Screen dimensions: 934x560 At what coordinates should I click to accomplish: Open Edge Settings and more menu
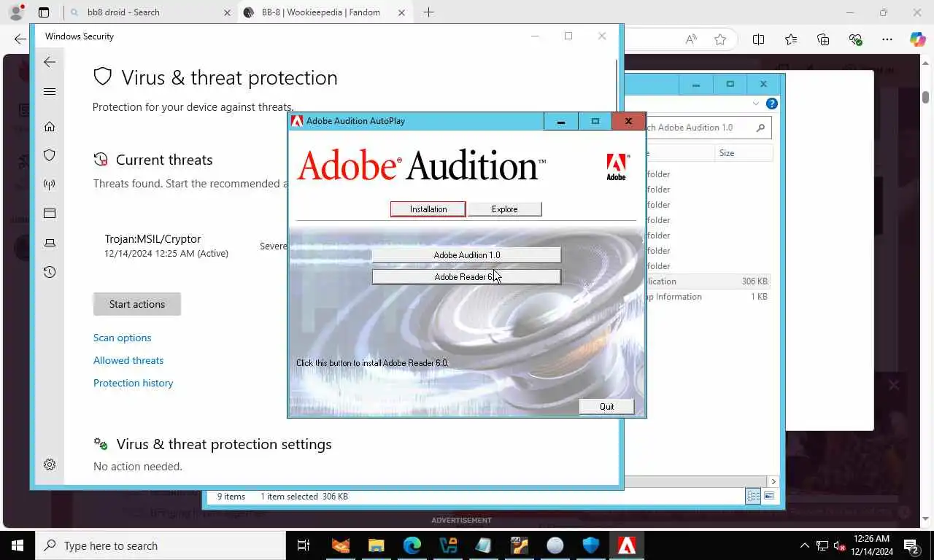click(887, 39)
